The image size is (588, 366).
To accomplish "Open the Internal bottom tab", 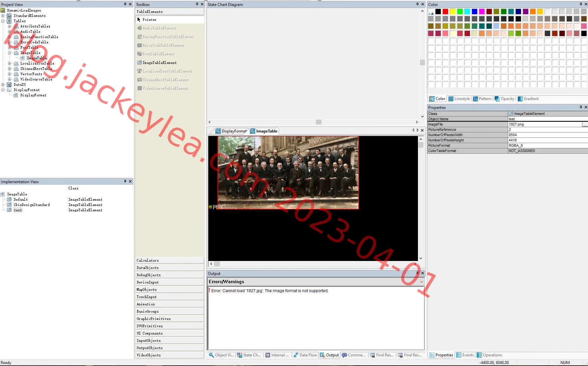I will point(277,355).
